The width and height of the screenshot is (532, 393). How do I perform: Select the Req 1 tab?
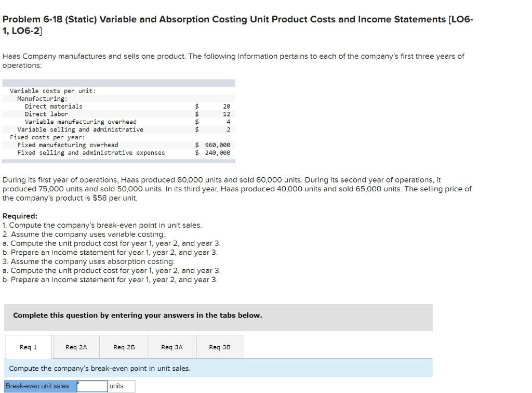28,346
